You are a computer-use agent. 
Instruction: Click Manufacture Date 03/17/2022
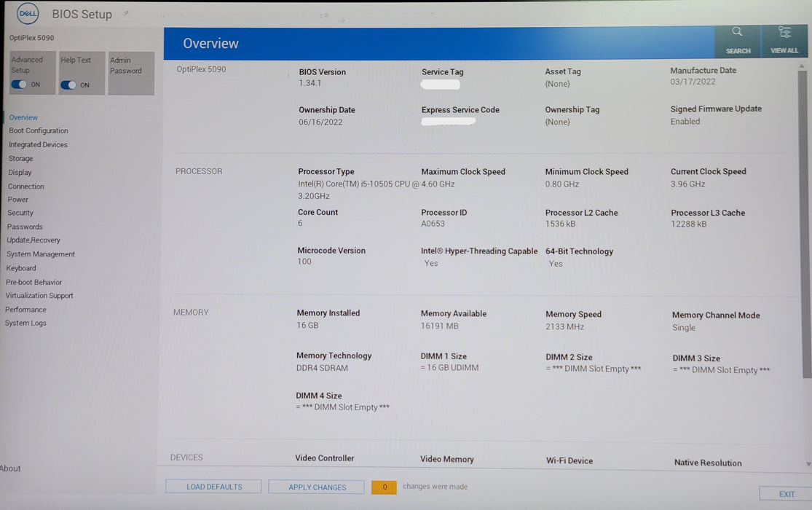tap(693, 82)
